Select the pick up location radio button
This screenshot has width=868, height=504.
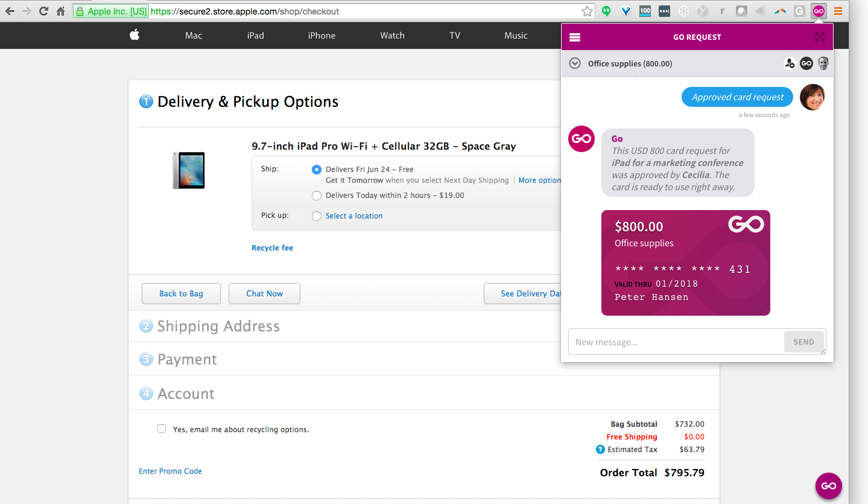[x=317, y=216]
